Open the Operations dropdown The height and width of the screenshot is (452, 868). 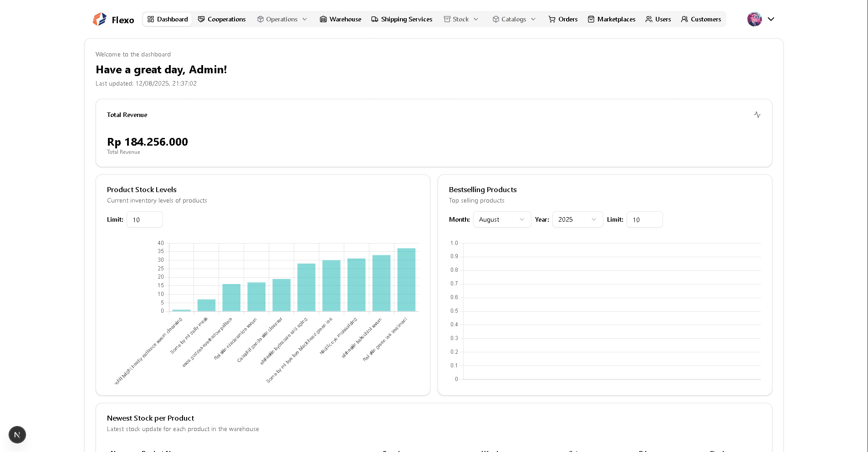click(x=282, y=19)
